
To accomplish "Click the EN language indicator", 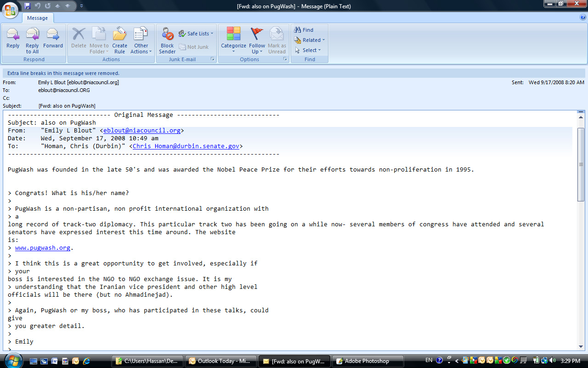I will (x=429, y=360).
